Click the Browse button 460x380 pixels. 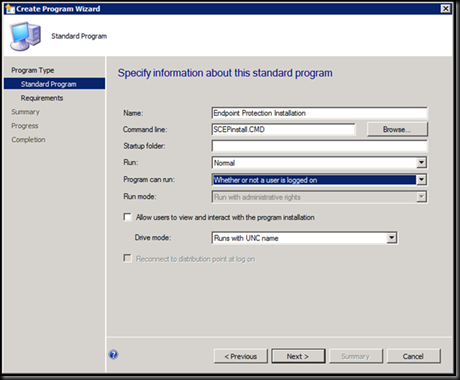[x=397, y=129]
